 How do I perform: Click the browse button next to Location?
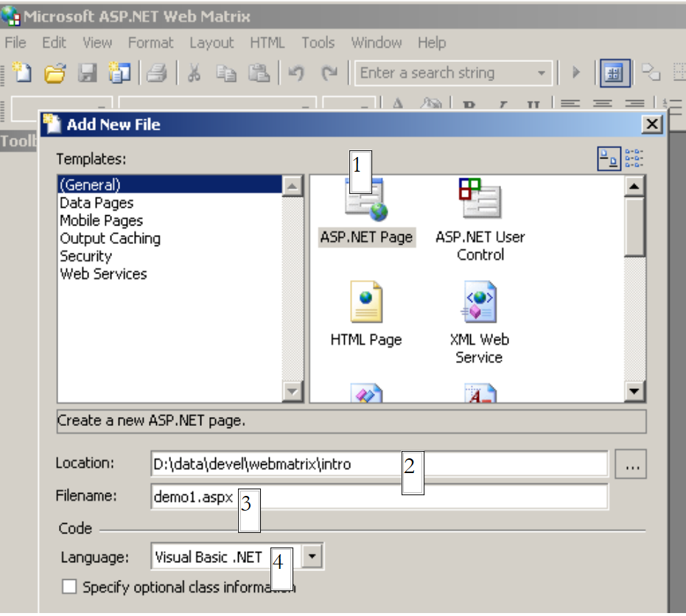pyautogui.click(x=631, y=464)
